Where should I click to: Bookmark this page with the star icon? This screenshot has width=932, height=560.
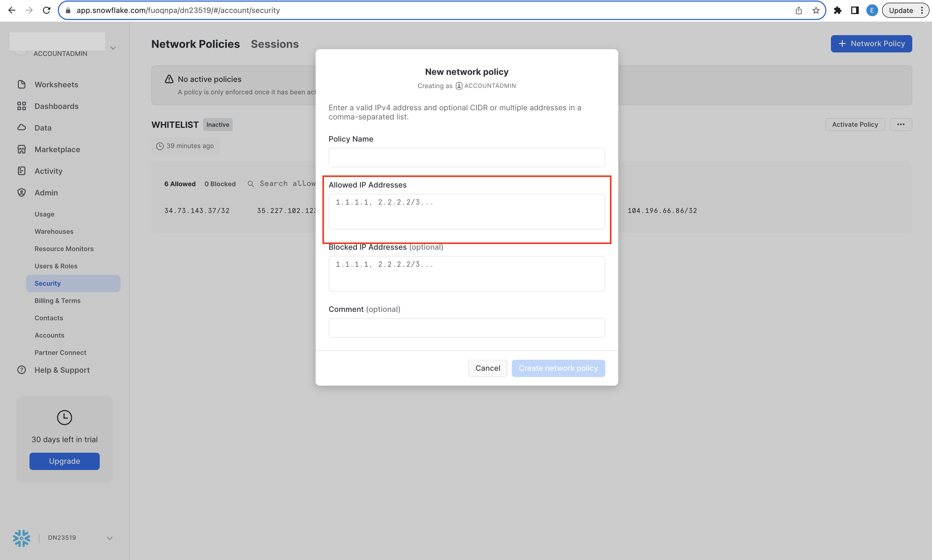816,10
